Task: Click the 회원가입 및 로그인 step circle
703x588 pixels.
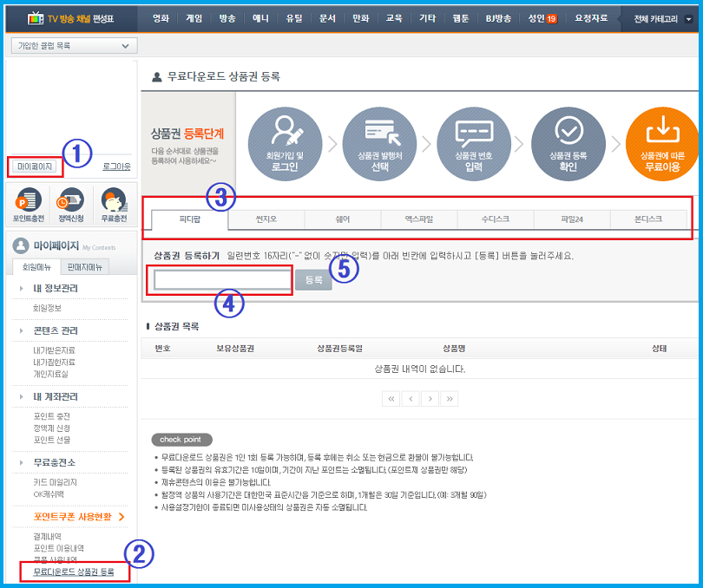Action: point(285,144)
